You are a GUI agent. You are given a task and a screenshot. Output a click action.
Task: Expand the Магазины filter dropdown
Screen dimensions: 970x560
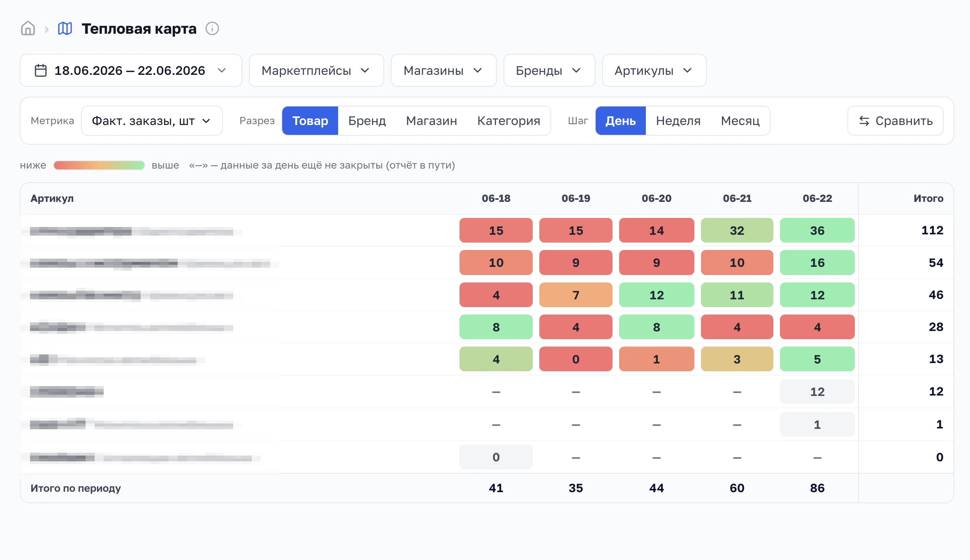coord(443,70)
